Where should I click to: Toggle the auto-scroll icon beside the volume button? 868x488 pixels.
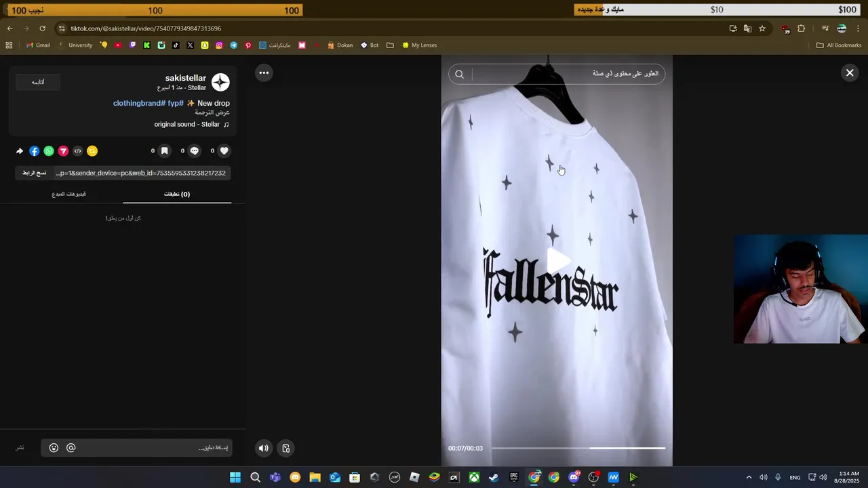pos(286,448)
